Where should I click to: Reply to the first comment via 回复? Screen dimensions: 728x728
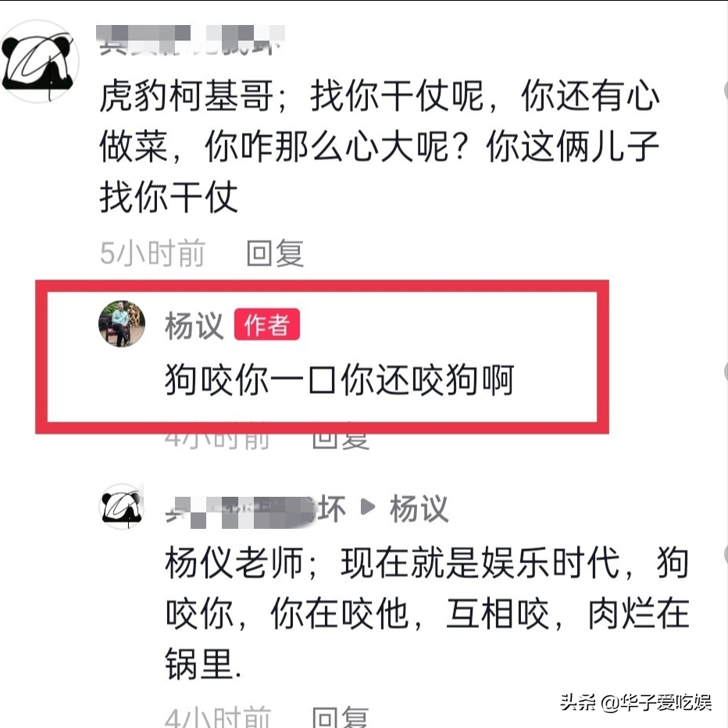[275, 254]
